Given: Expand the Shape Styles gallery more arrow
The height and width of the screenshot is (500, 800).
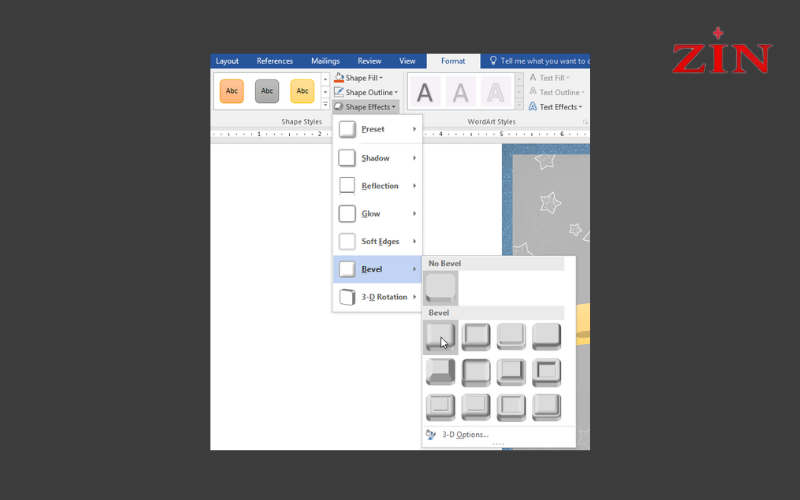Looking at the screenshot, I should click(x=325, y=104).
